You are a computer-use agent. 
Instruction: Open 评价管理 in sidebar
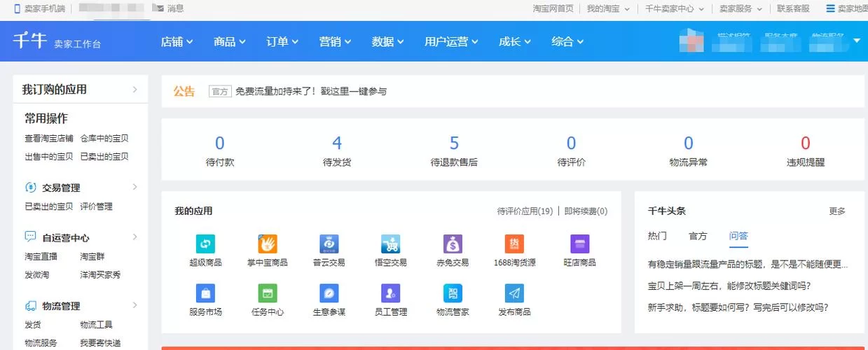pos(96,206)
